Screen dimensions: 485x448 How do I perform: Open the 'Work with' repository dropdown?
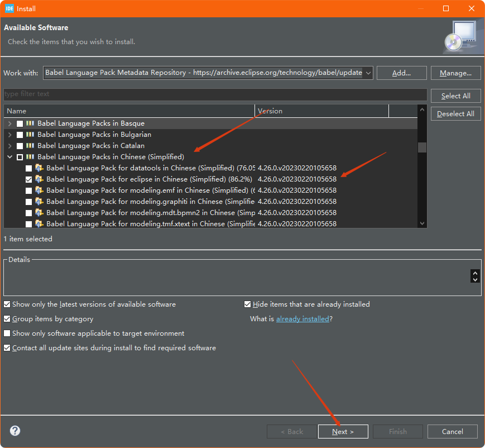point(367,73)
